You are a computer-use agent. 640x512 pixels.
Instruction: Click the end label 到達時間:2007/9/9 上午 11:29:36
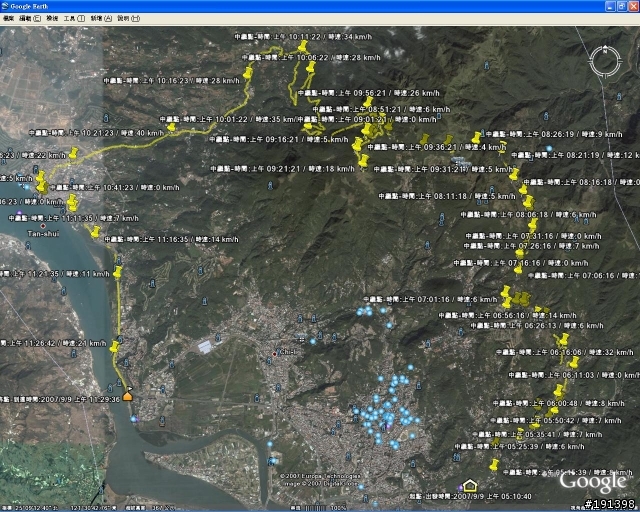pos(60,399)
